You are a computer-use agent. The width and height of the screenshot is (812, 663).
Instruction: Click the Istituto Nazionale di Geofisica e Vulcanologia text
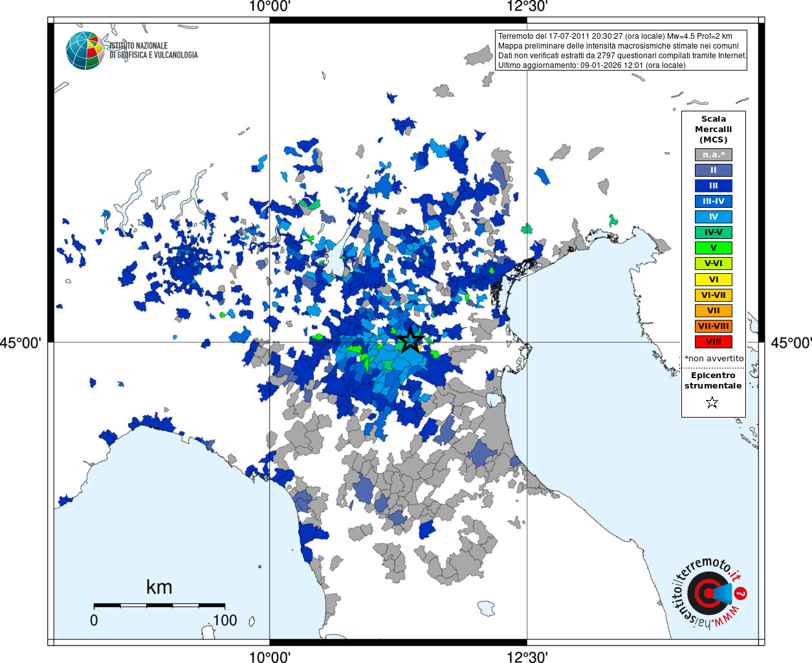(x=153, y=51)
